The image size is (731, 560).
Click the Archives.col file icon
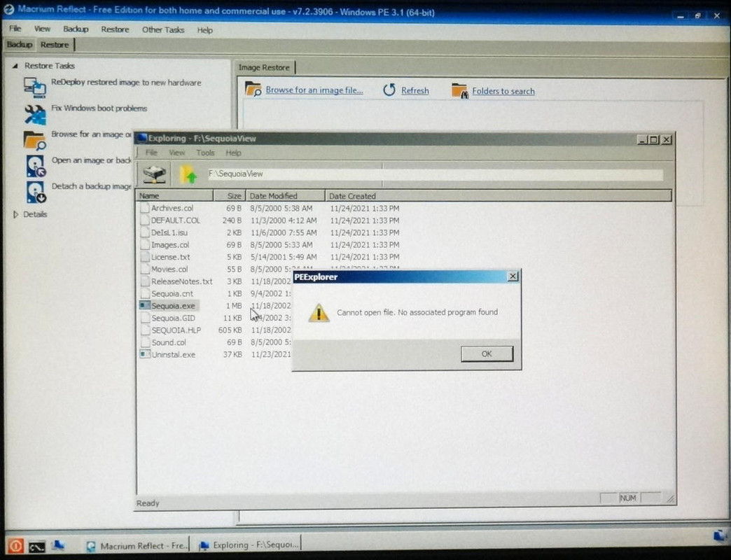pos(145,209)
